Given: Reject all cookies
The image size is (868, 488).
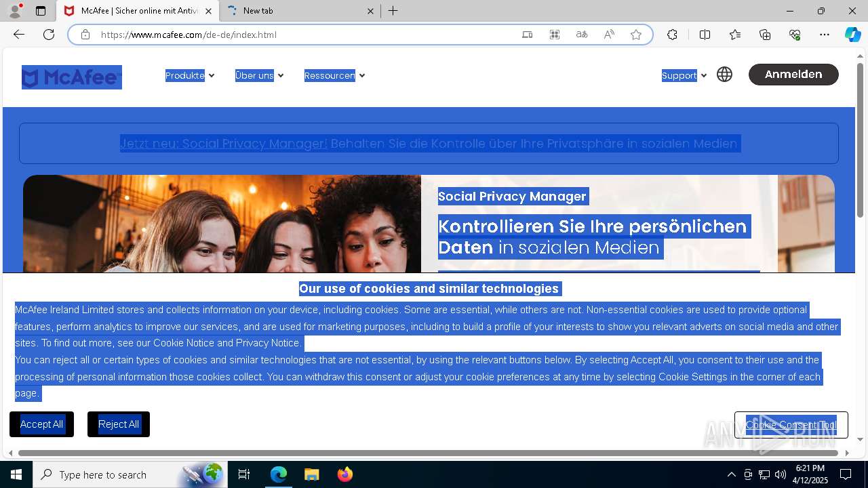Looking at the screenshot, I should pos(119,424).
